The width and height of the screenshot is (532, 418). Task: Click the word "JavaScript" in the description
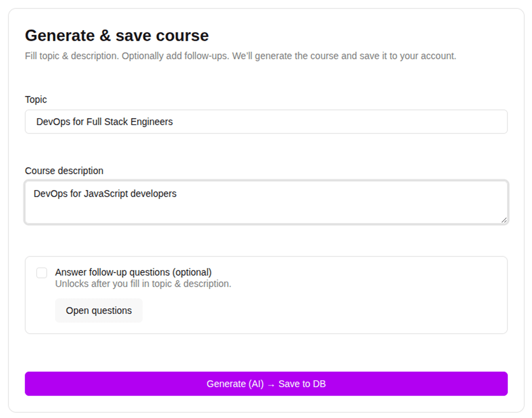[106, 194]
